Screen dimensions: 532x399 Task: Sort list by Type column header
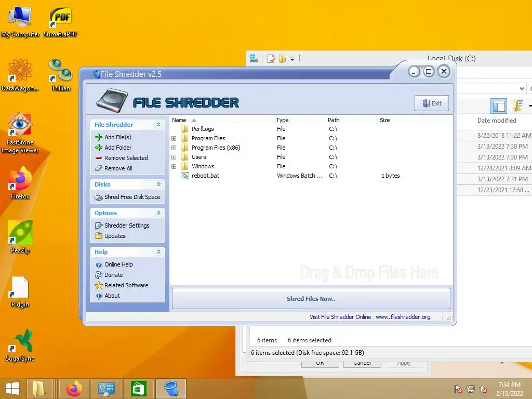(x=299, y=120)
